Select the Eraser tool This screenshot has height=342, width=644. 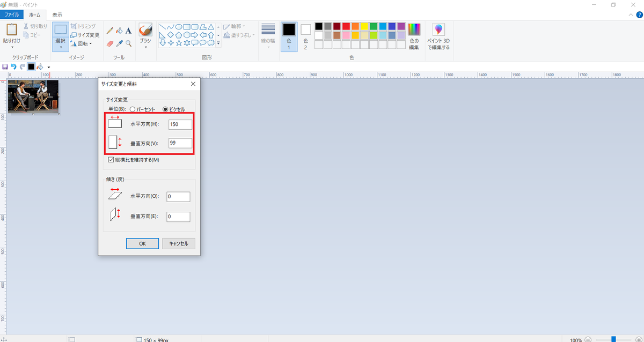pyautogui.click(x=110, y=43)
